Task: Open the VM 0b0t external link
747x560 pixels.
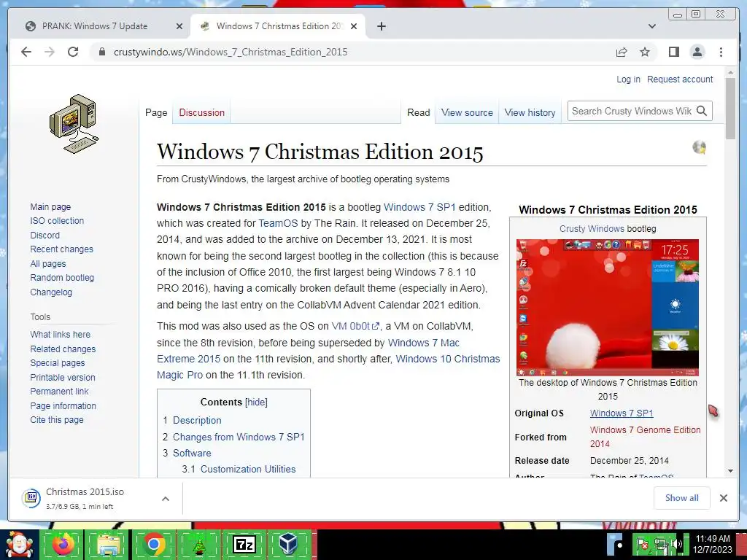Action: (355, 326)
